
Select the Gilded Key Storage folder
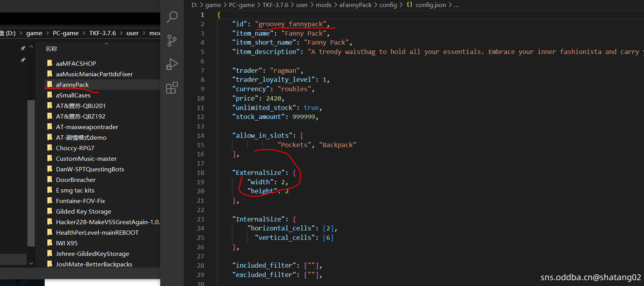pos(83,211)
